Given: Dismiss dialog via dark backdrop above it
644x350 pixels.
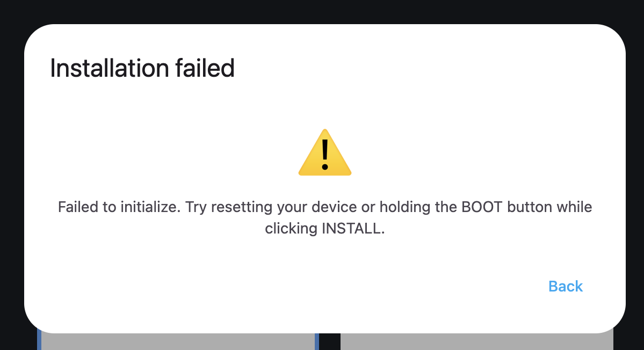Looking at the screenshot, I should point(322,10).
